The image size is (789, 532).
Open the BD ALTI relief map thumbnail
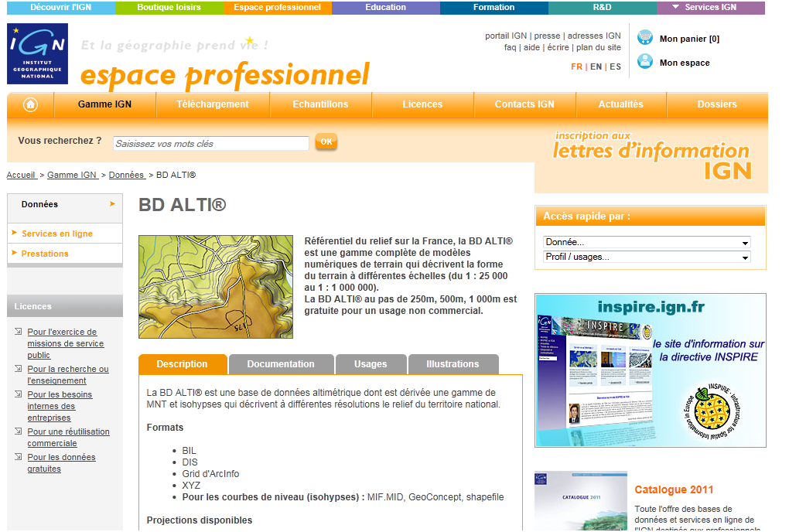[x=216, y=287]
